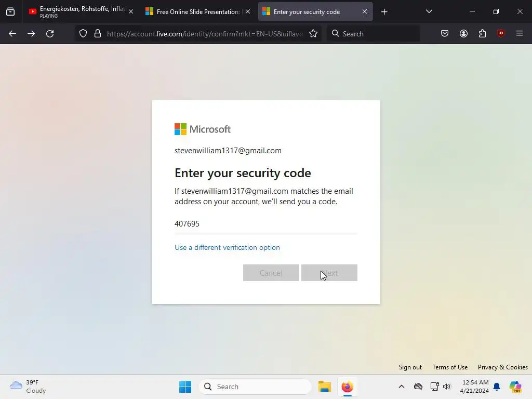This screenshot has height=399, width=532.
Task: Close the Enter your security code tab
Action: [365, 11]
